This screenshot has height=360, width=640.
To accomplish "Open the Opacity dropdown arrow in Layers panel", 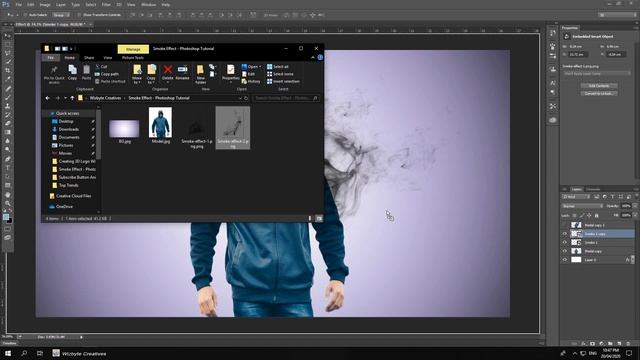I will [635, 206].
